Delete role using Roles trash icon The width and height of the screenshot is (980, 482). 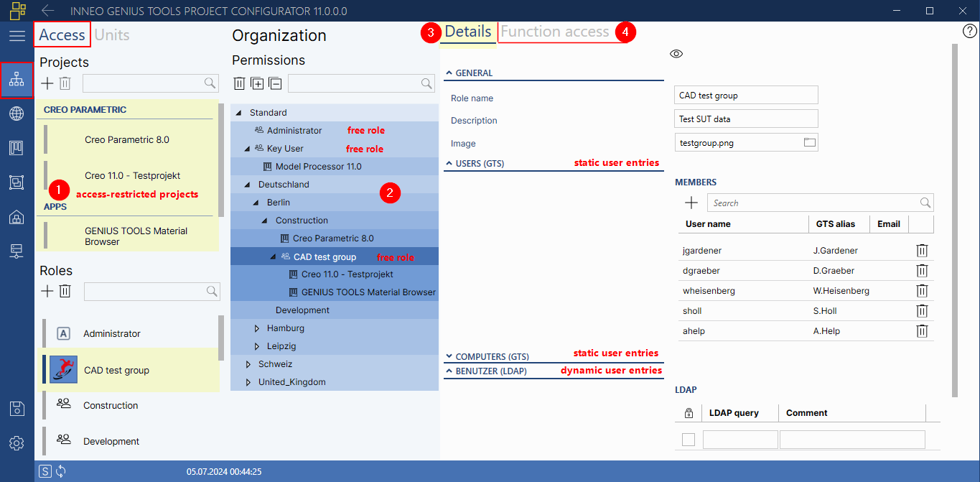(x=65, y=291)
